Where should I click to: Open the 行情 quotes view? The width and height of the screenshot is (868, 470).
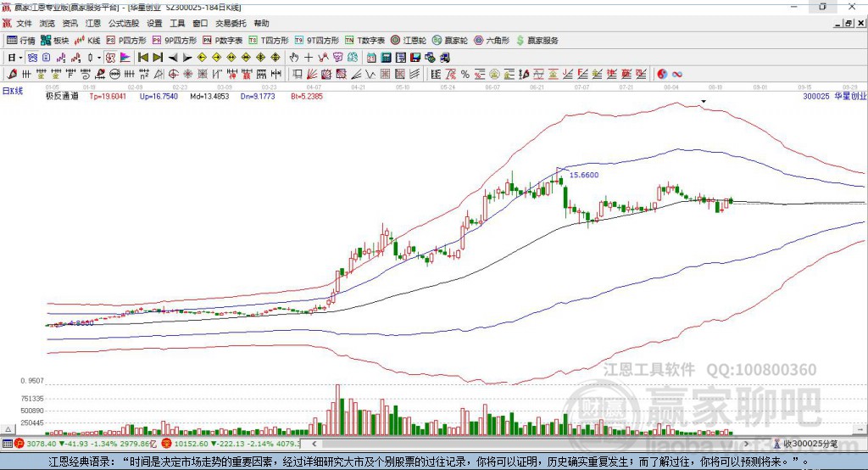pyautogui.click(x=20, y=41)
